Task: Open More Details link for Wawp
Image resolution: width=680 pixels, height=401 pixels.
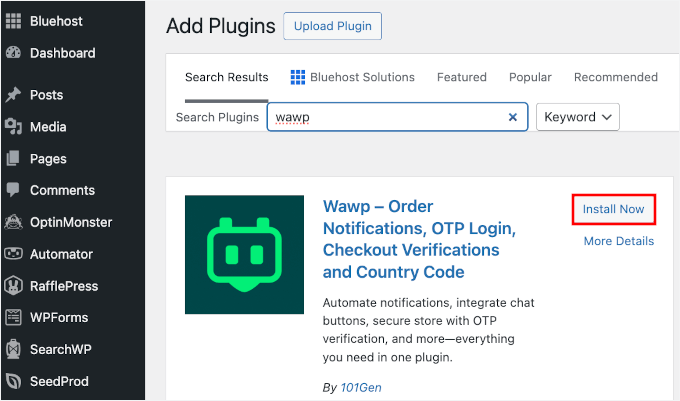Action: pos(618,241)
